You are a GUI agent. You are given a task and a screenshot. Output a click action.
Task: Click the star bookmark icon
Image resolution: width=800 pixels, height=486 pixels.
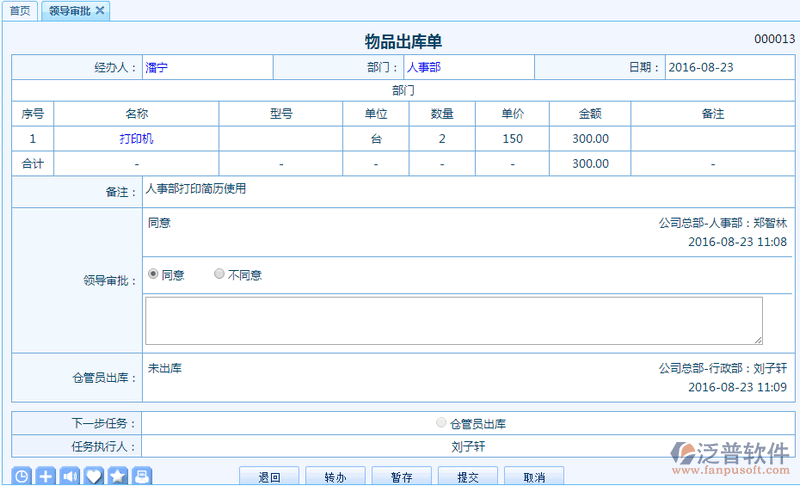pyautogui.click(x=118, y=476)
